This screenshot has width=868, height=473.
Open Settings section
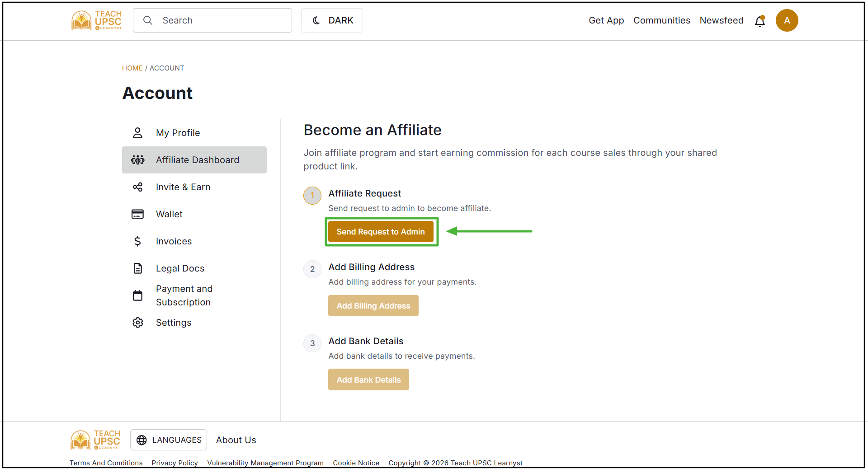click(x=194, y=323)
